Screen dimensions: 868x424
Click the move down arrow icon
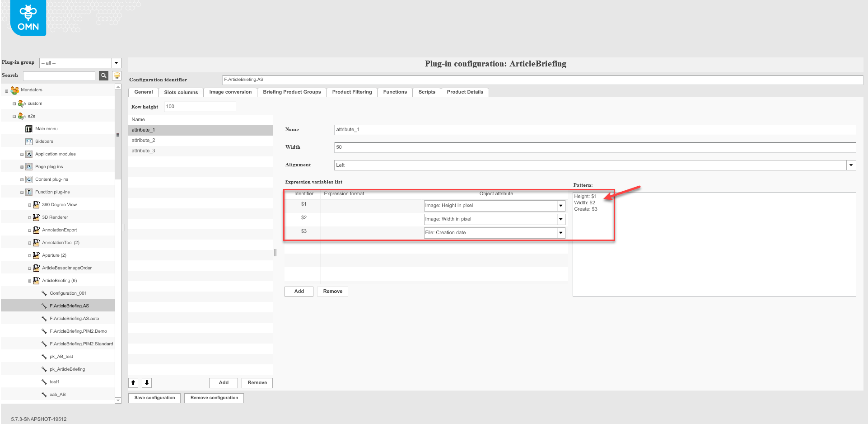coord(147,383)
